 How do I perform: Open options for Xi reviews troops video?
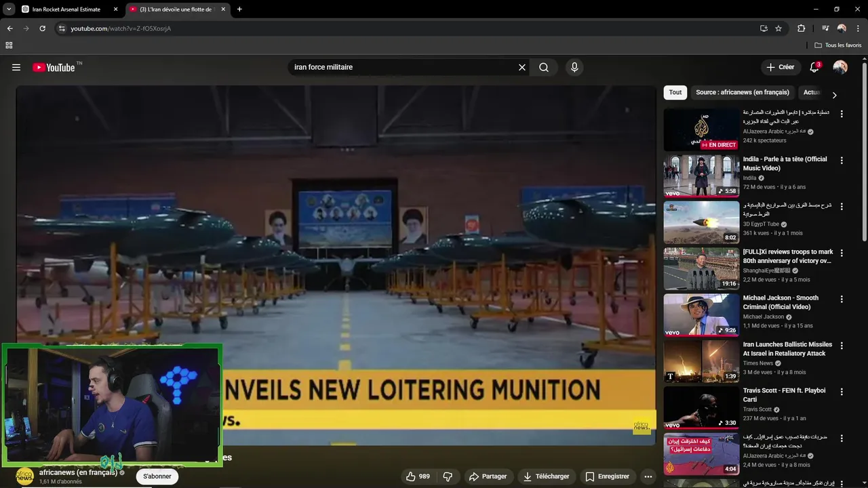(842, 253)
